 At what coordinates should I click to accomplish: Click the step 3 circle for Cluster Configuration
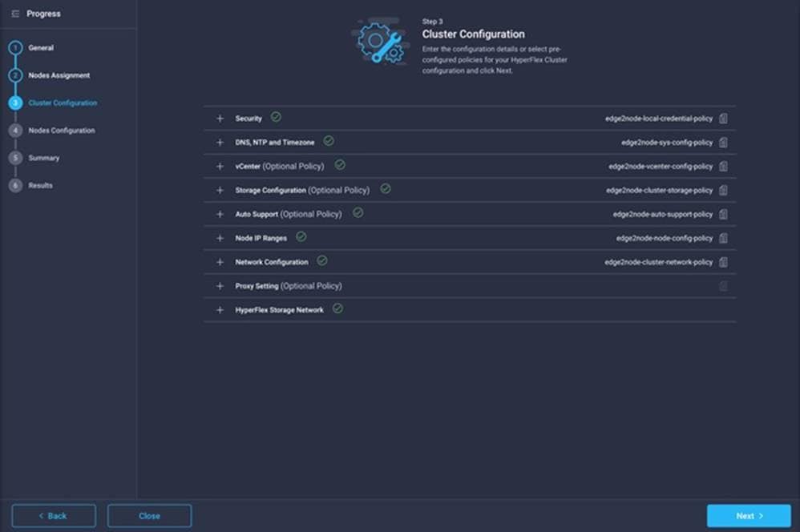(x=15, y=103)
